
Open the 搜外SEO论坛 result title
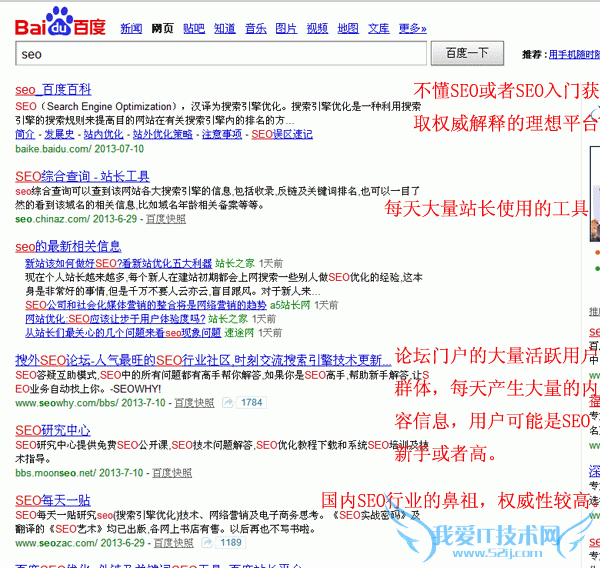tap(203, 360)
